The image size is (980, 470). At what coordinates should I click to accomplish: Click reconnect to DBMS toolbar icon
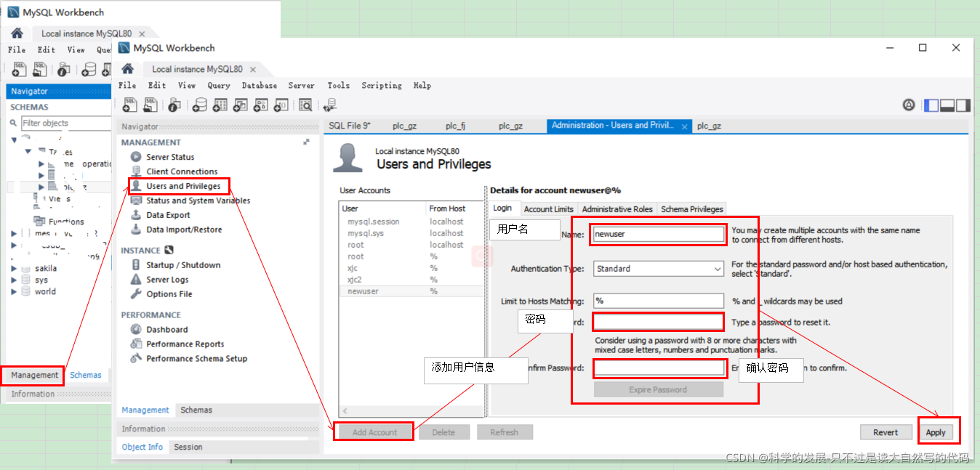click(x=331, y=105)
